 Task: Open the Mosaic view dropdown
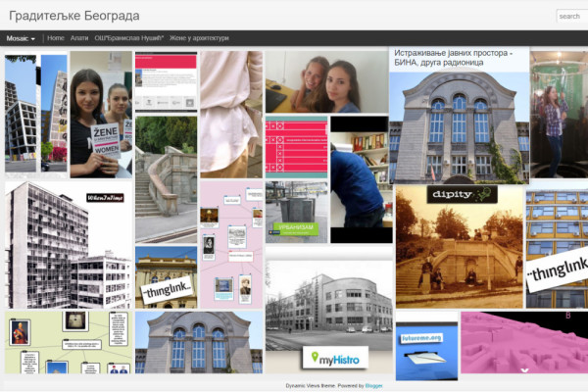point(21,38)
